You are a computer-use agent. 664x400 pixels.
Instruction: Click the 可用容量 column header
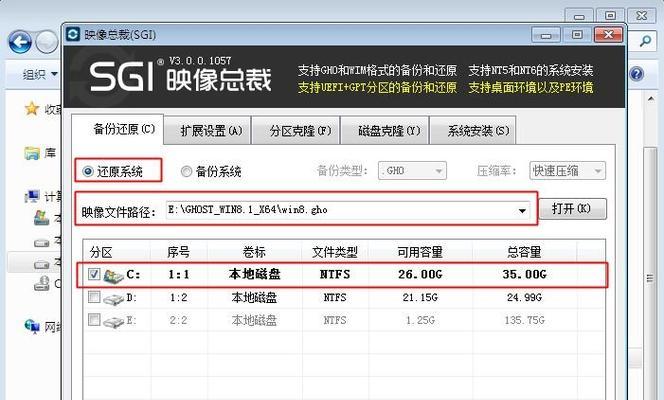[420, 253]
